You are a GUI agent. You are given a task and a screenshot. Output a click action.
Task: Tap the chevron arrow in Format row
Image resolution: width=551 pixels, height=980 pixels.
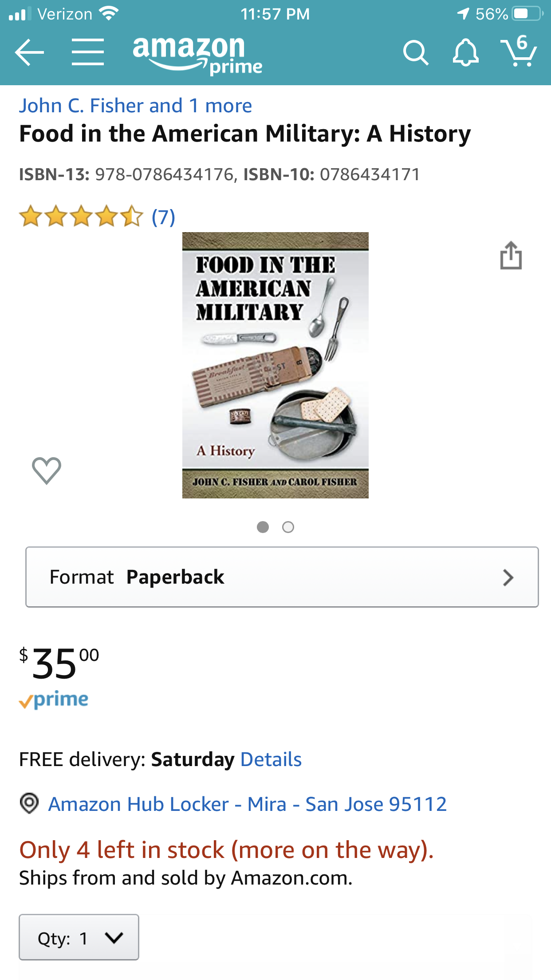[x=508, y=577]
